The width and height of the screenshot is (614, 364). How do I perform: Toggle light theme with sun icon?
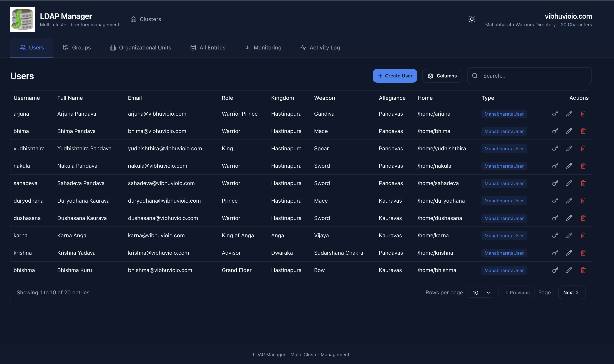tap(472, 19)
